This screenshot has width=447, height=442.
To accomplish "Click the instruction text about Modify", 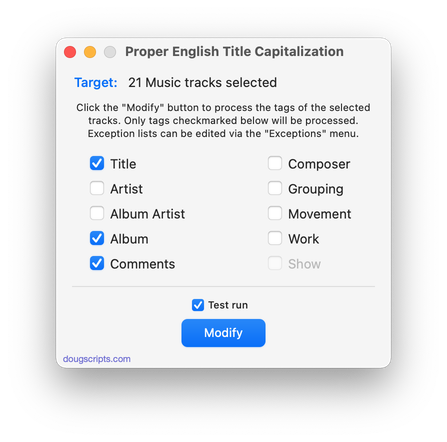I will [x=223, y=120].
